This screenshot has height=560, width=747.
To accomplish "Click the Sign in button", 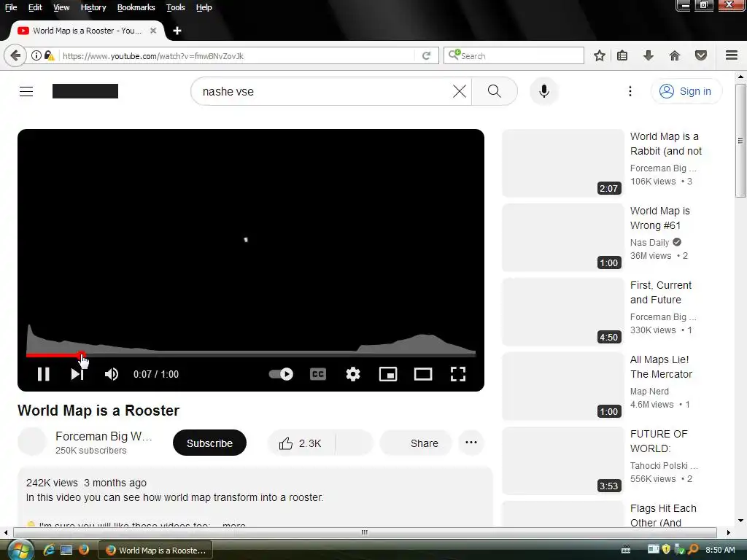I will (686, 91).
